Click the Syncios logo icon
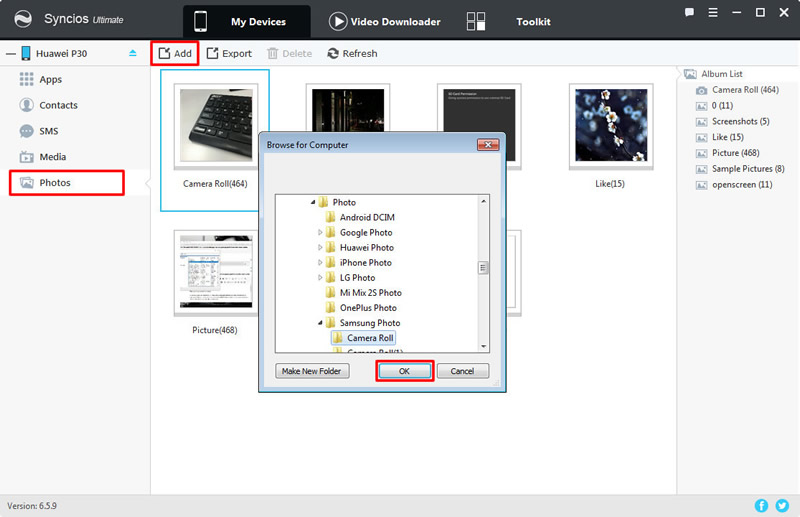The image size is (800, 517). pos(23,19)
